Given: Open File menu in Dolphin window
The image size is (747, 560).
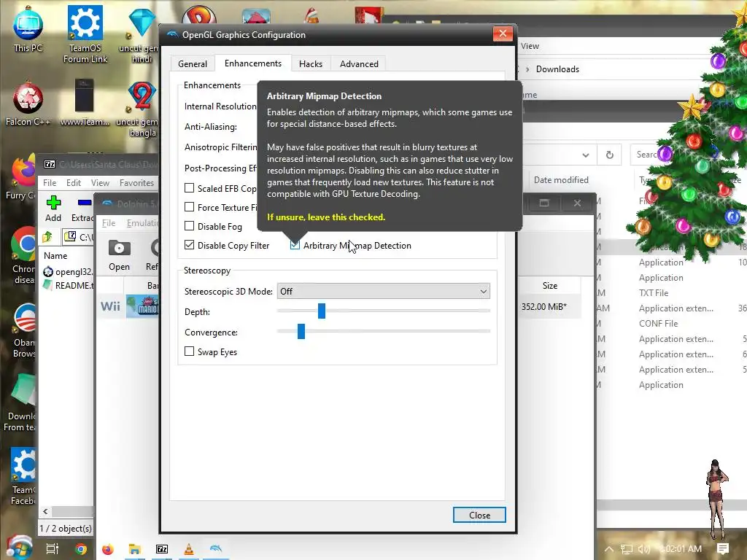Looking at the screenshot, I should (x=109, y=223).
